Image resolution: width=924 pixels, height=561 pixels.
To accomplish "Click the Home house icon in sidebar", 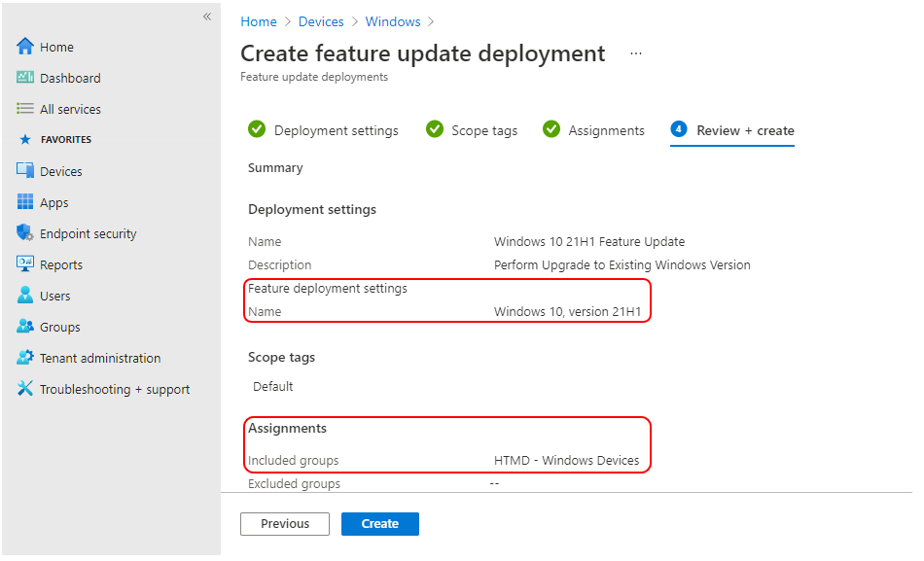I will click(24, 47).
